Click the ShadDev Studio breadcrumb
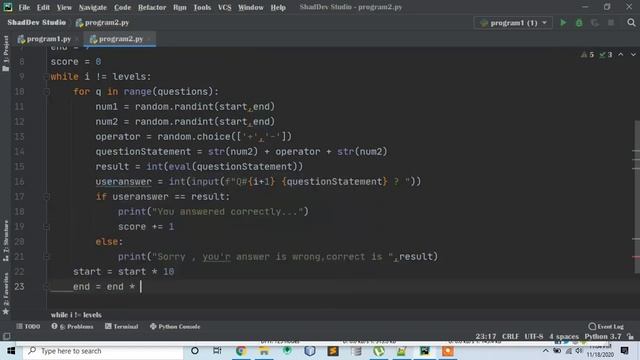The image size is (640, 360). (x=36, y=22)
